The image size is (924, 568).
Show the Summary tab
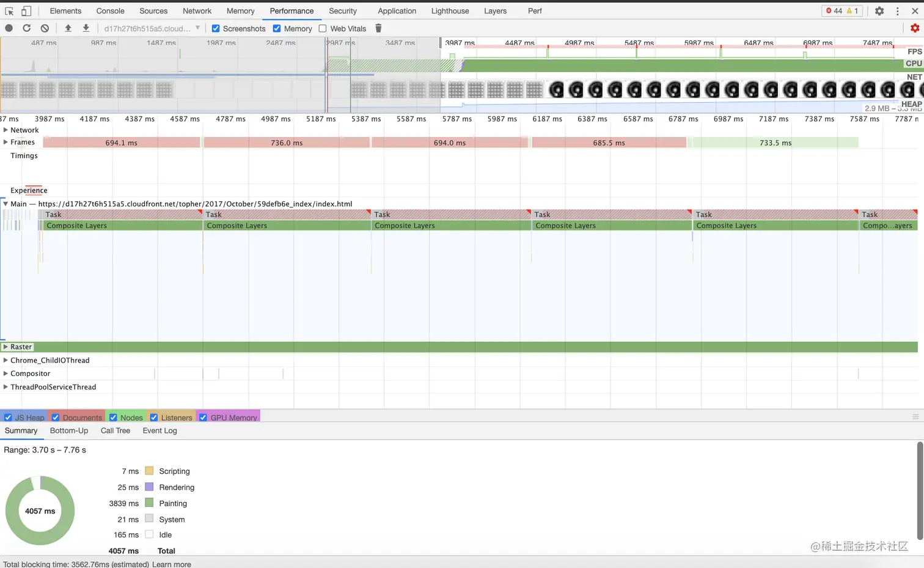[21, 430]
